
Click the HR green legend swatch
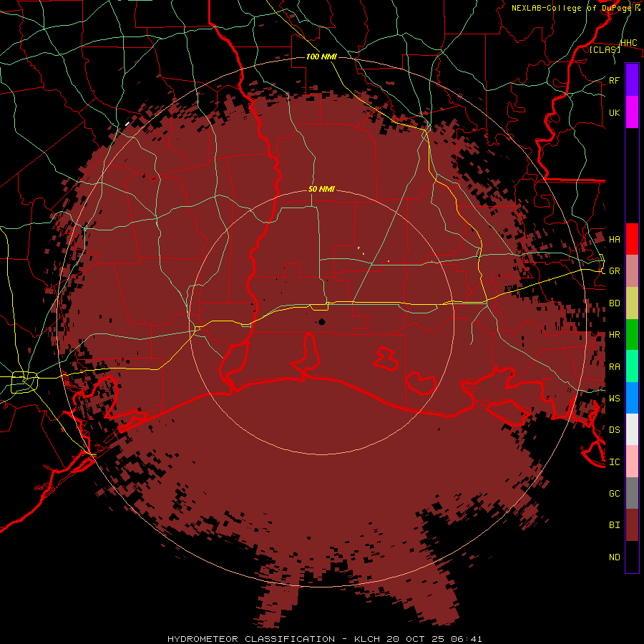[632, 335]
